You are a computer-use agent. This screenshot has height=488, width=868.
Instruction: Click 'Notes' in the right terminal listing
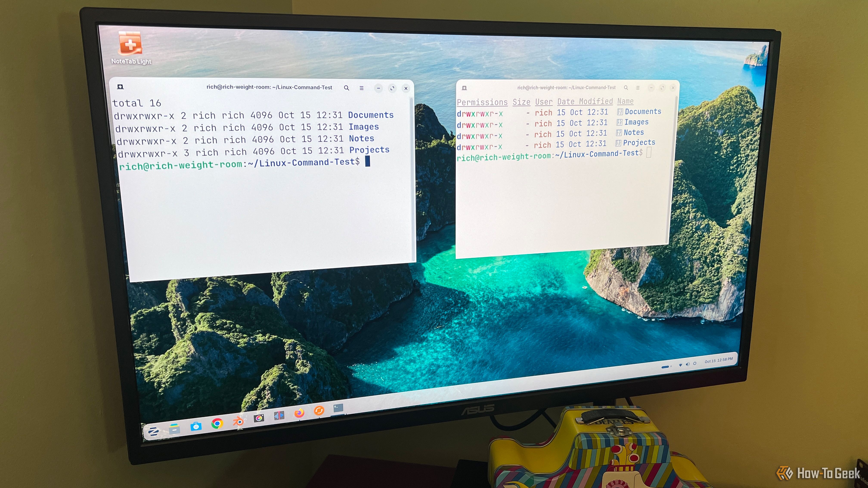point(634,132)
